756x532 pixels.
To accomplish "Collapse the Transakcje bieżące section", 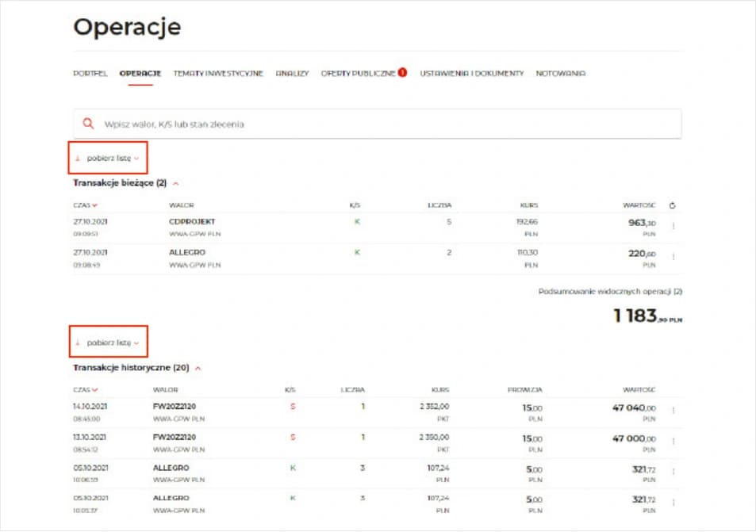I will coord(175,183).
